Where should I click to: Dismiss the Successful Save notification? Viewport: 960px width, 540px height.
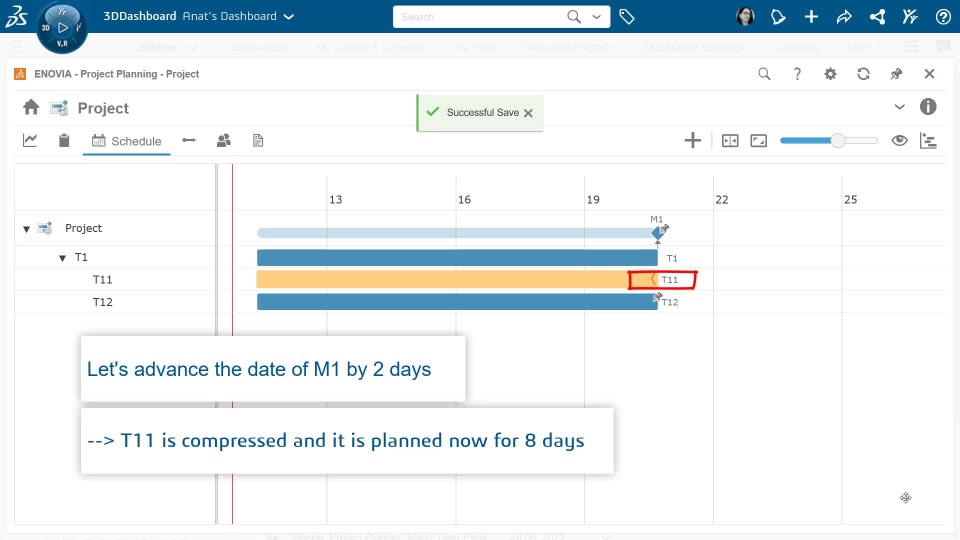point(528,113)
